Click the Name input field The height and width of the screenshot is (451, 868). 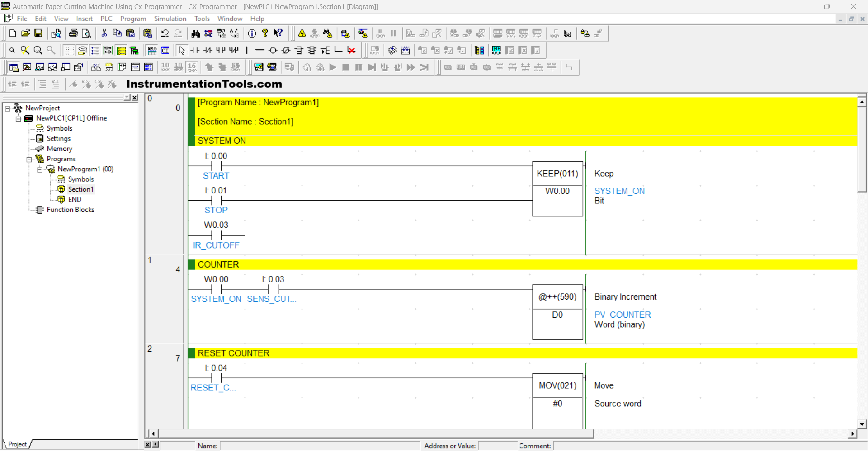click(320, 446)
